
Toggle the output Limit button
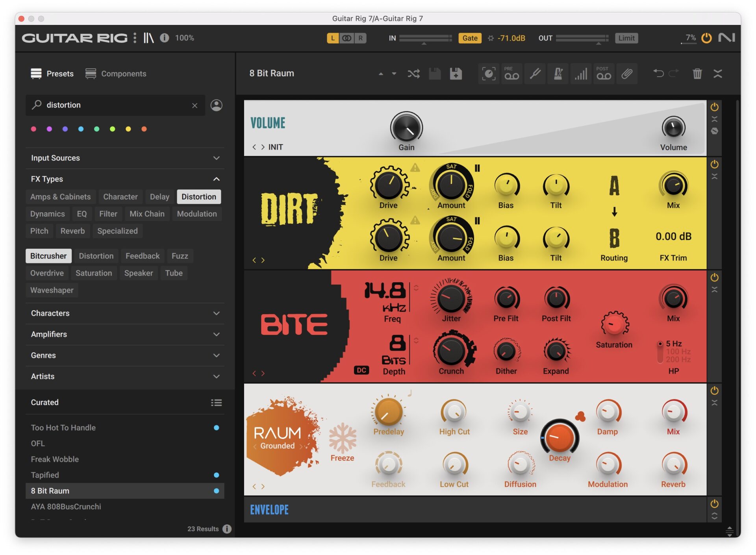(626, 38)
